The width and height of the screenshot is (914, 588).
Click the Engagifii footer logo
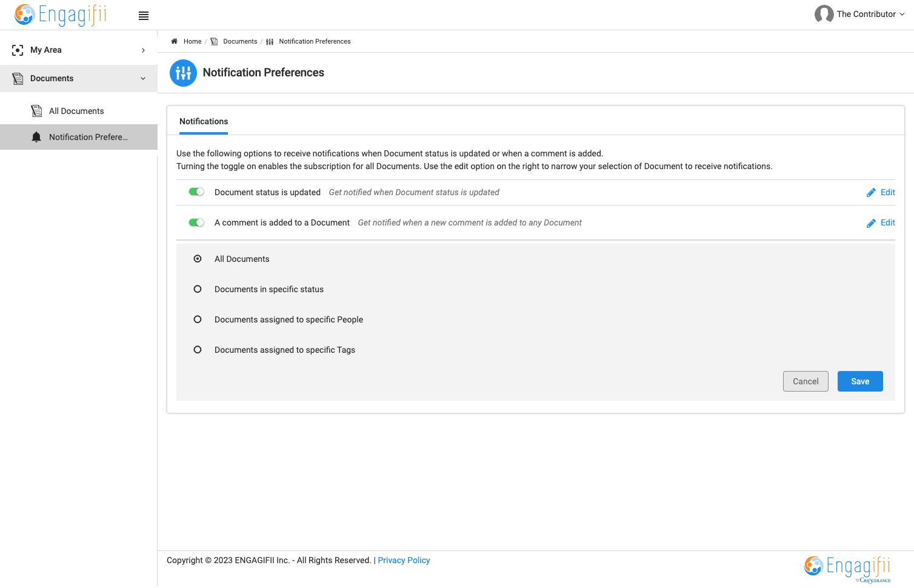tap(847, 569)
